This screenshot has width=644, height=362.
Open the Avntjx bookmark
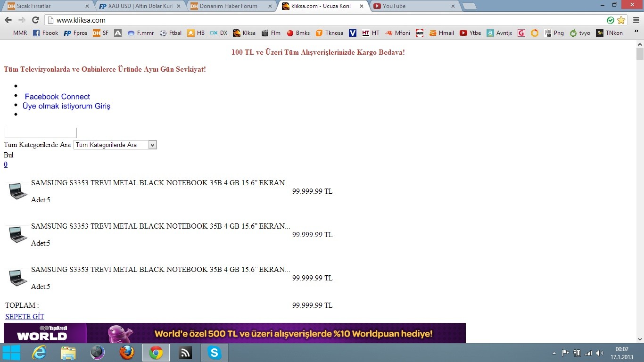coord(499,33)
